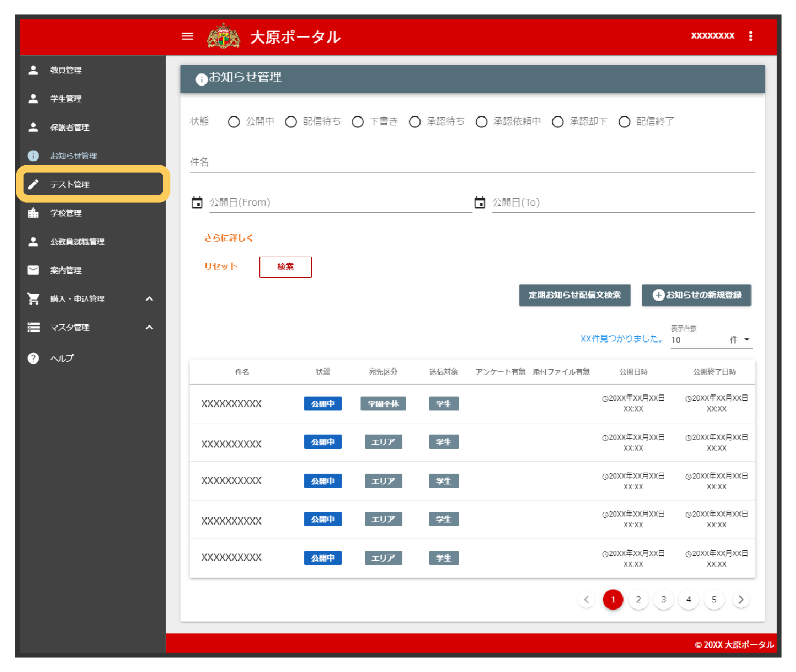Click the 宛先区分 column header
Screen dimensions: 796x672
(384, 372)
